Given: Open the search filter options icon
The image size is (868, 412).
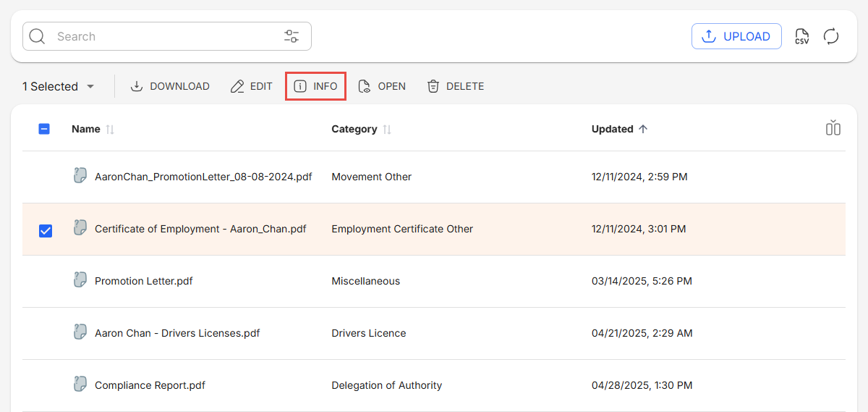Looking at the screenshot, I should 292,36.
